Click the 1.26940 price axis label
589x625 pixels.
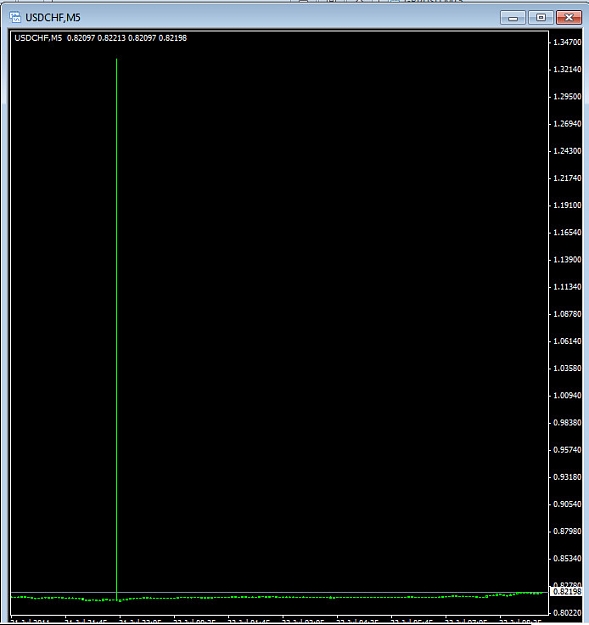coord(567,124)
